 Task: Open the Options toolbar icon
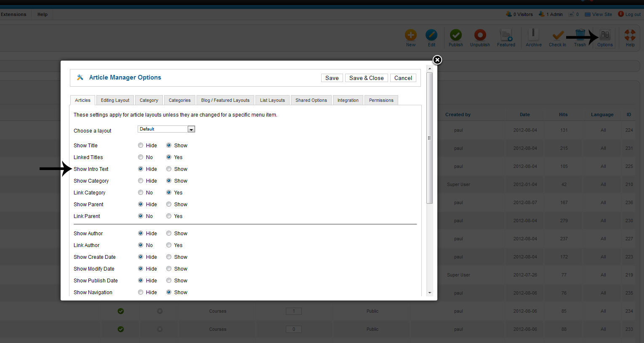(605, 35)
